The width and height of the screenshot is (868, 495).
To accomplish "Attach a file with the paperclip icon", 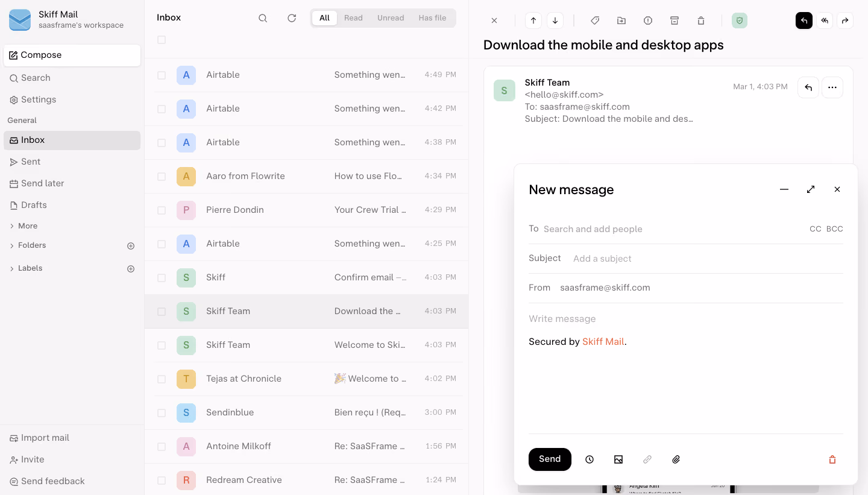I will coord(676,459).
